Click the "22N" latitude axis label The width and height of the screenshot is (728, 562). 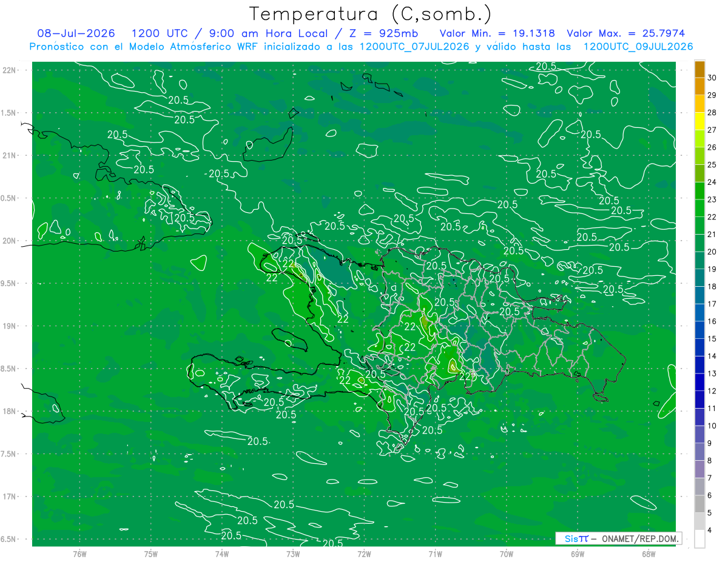pos(10,70)
